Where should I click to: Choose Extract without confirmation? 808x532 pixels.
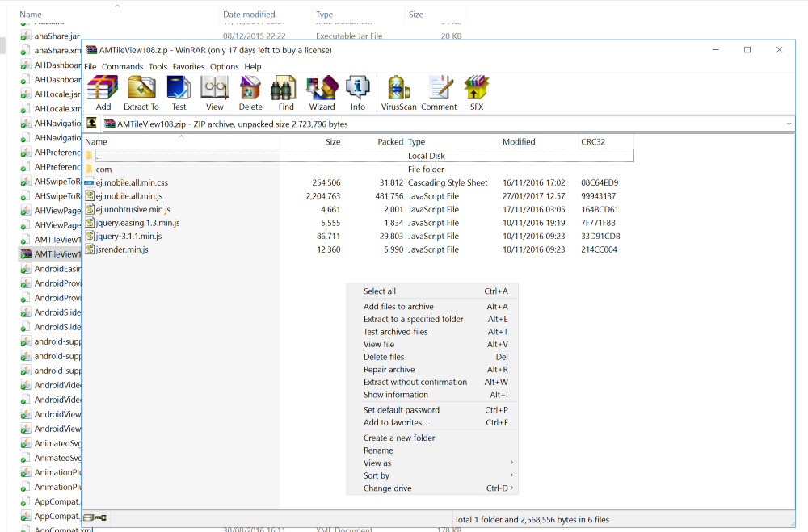[431, 382]
